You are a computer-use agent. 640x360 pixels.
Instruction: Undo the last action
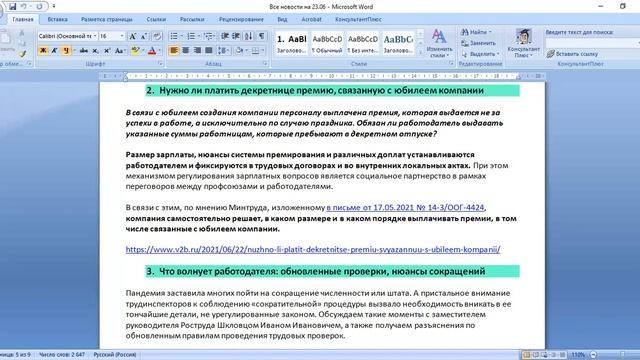(x=24, y=6)
